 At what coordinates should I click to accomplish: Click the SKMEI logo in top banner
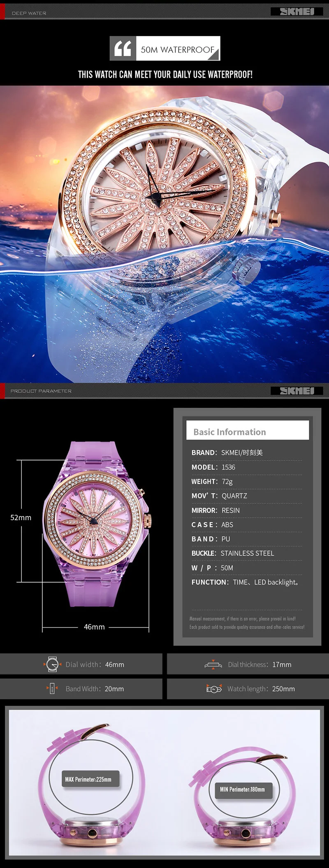pos(297,12)
